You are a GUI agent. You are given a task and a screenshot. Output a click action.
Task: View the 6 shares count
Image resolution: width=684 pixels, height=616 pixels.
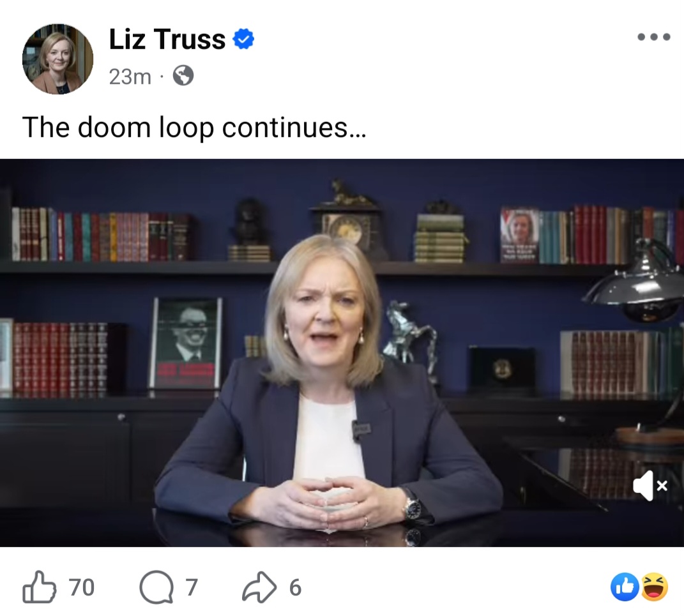pos(295,587)
